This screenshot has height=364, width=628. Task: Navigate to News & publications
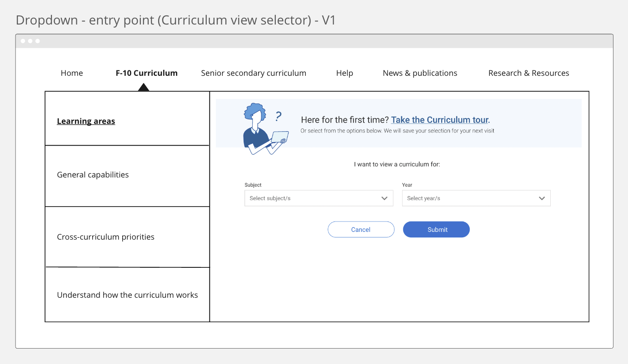pos(420,73)
